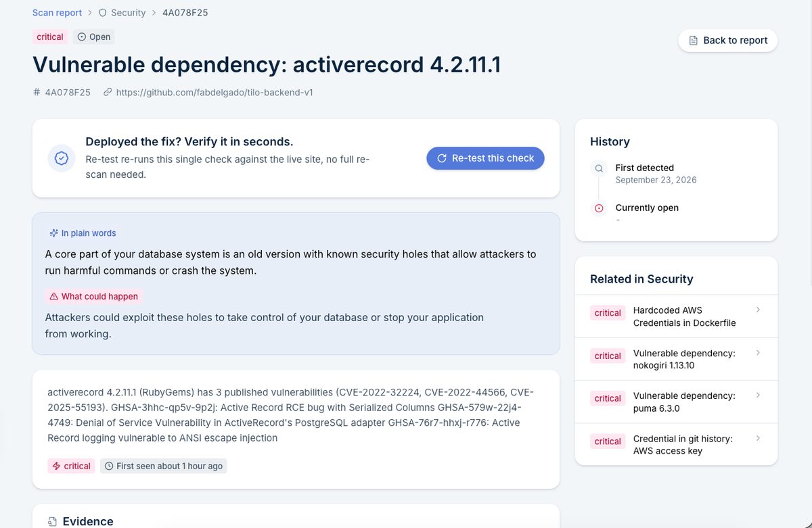Viewport: 812px width, 528px height.
Task: Go back using Back to report button
Action: (728, 41)
